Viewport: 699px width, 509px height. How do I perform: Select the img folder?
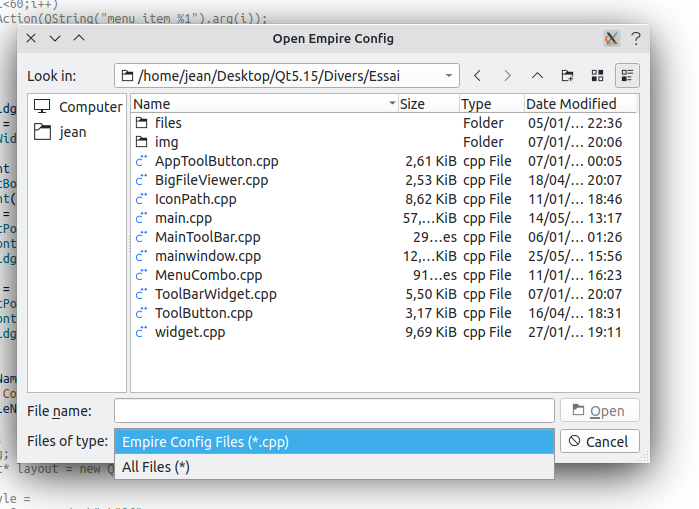coord(166,142)
